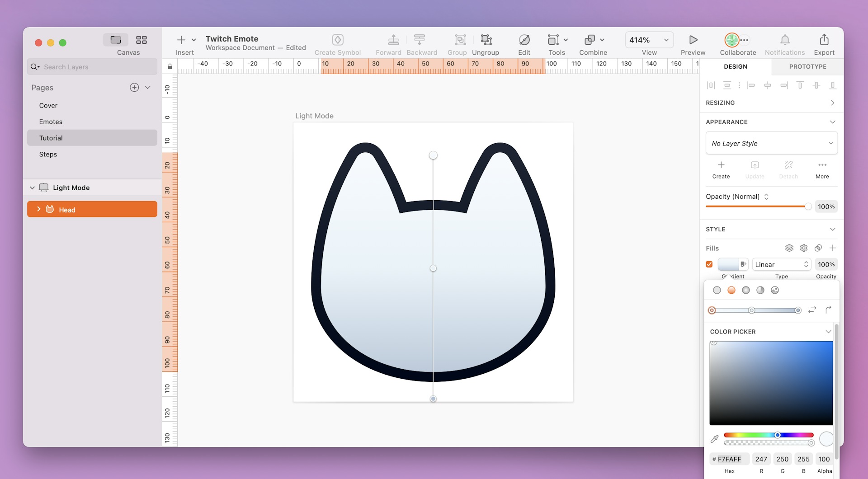868x479 pixels.
Task: Click the Create Symbol toolbar icon
Action: (x=338, y=40)
